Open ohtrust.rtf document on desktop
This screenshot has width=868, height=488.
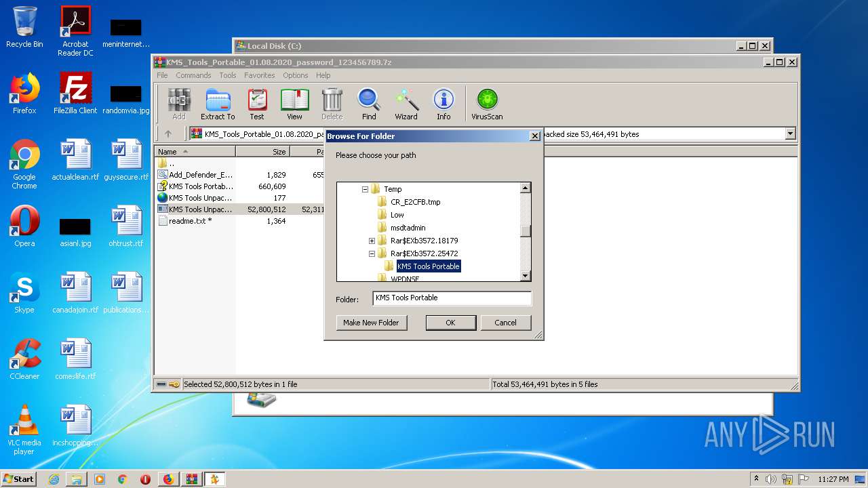(126, 226)
